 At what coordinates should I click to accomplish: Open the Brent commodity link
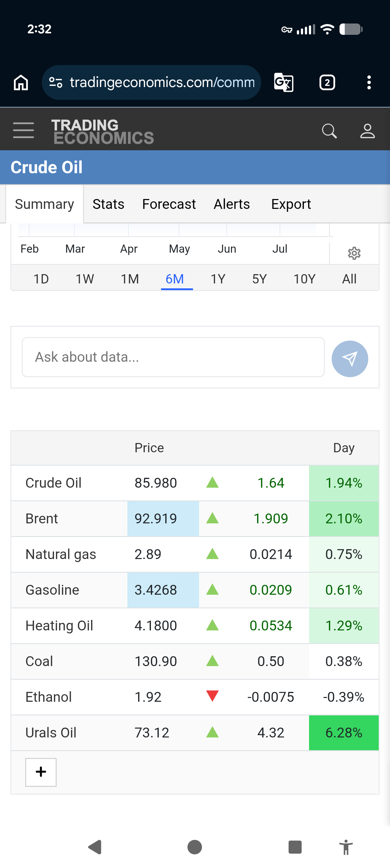click(42, 519)
